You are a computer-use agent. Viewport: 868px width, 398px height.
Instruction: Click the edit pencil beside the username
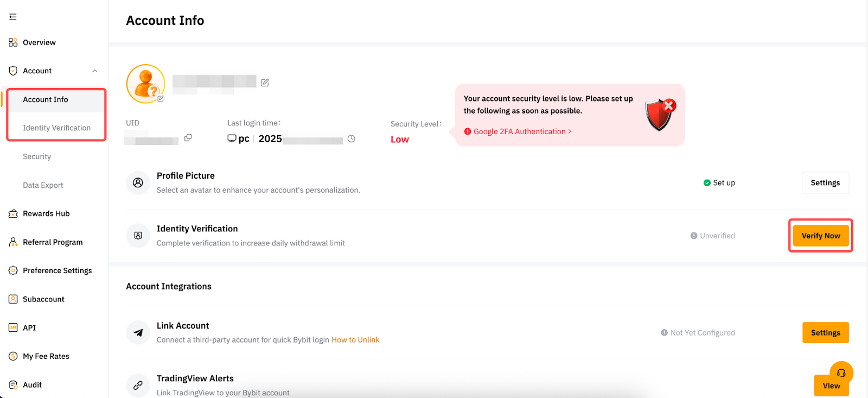click(265, 83)
